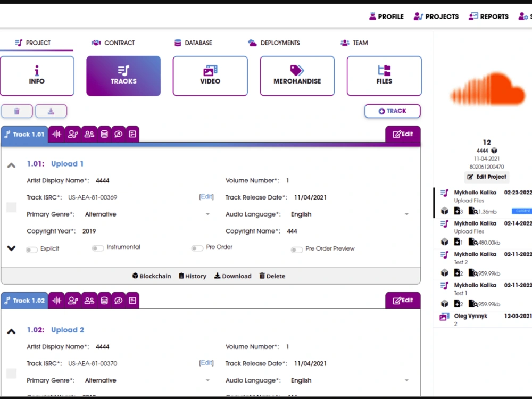Image resolution: width=532 pixels, height=399 pixels.
Task: Click file search icon beside 480.00kb
Action: click(x=473, y=242)
